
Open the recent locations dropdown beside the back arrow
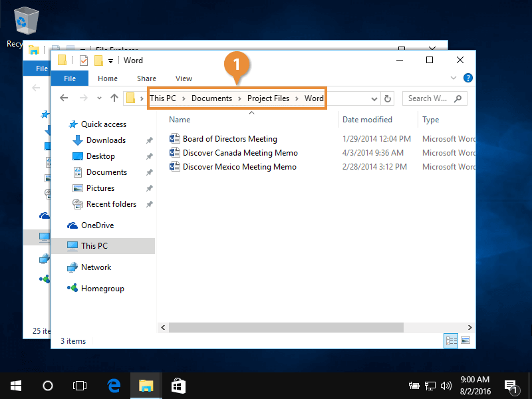click(98, 98)
